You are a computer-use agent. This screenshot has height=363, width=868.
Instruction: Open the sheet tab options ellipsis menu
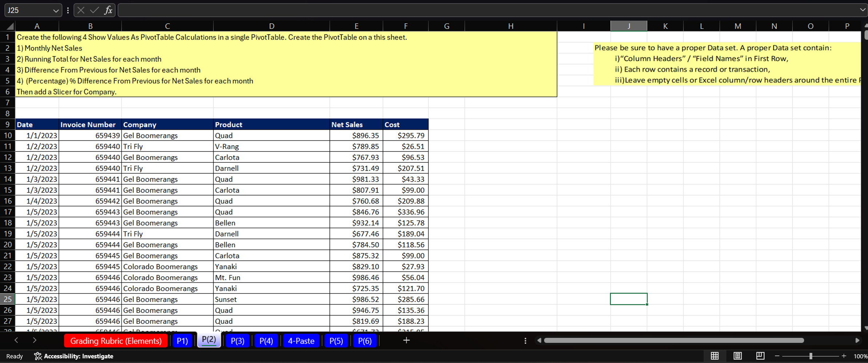(525, 340)
